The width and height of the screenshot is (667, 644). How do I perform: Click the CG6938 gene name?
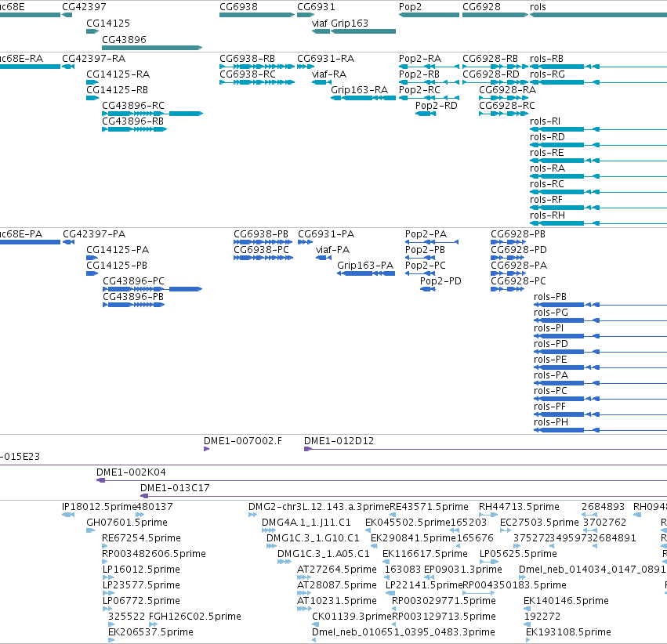[238, 7]
